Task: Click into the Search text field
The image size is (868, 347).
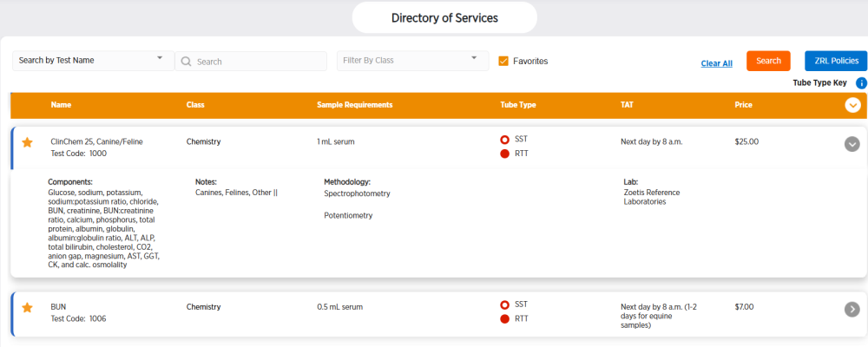Action: tap(251, 62)
